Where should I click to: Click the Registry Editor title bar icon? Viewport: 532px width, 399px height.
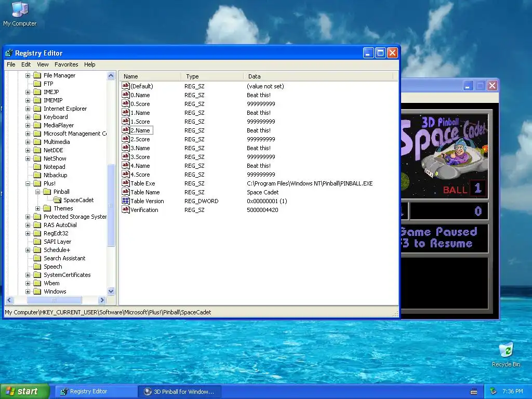pyautogui.click(x=9, y=53)
